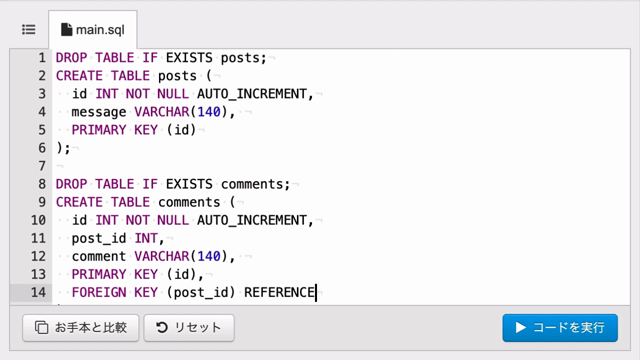Viewport: 640px width, 360px height.
Task: Click post_id on line 11
Action: 99,239
